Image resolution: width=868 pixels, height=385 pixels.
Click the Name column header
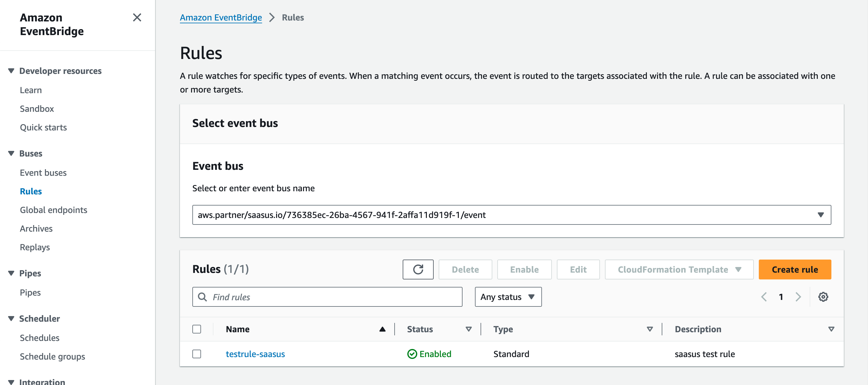[x=238, y=329]
